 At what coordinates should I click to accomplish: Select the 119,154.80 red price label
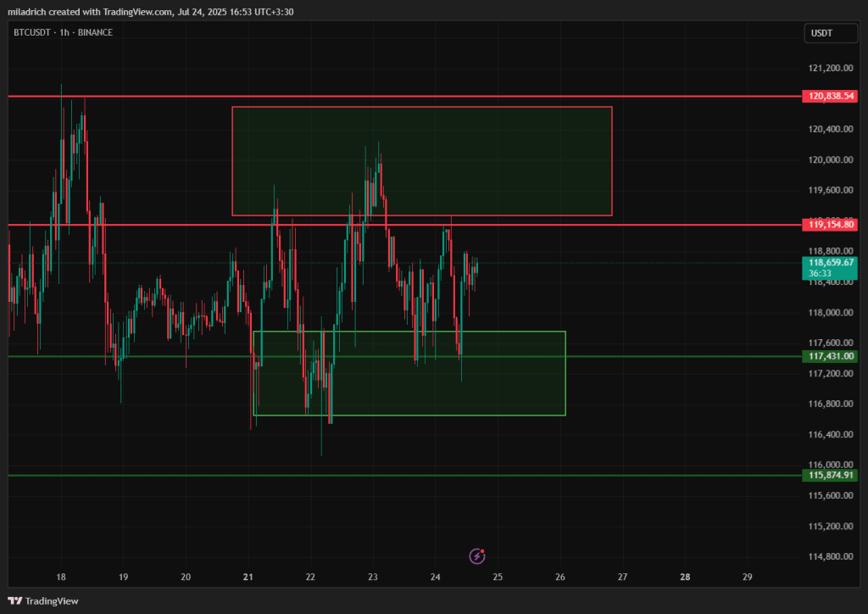[832, 225]
